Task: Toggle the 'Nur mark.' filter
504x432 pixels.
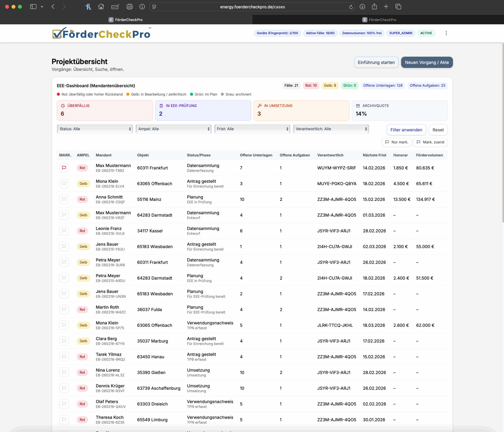Action: pos(396,142)
